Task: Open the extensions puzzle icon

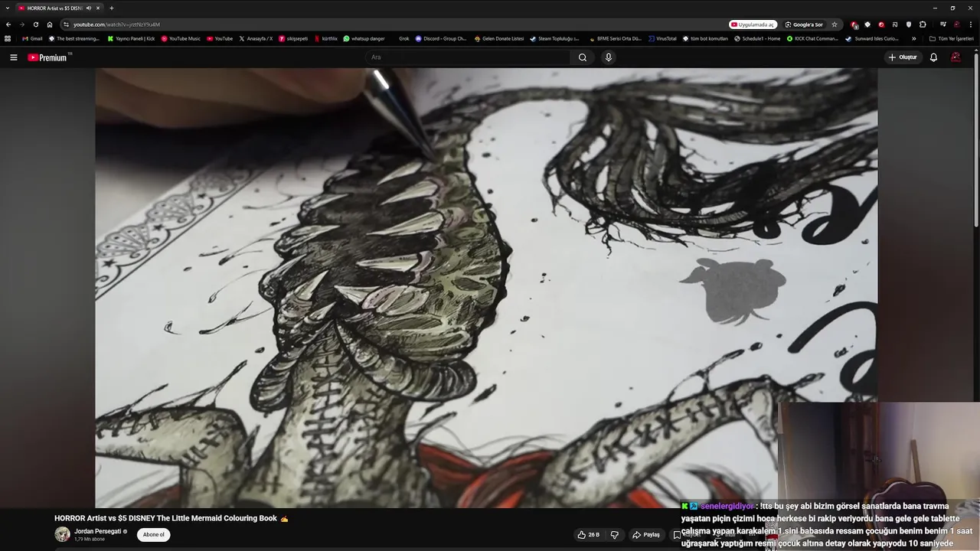Action: 923,24
